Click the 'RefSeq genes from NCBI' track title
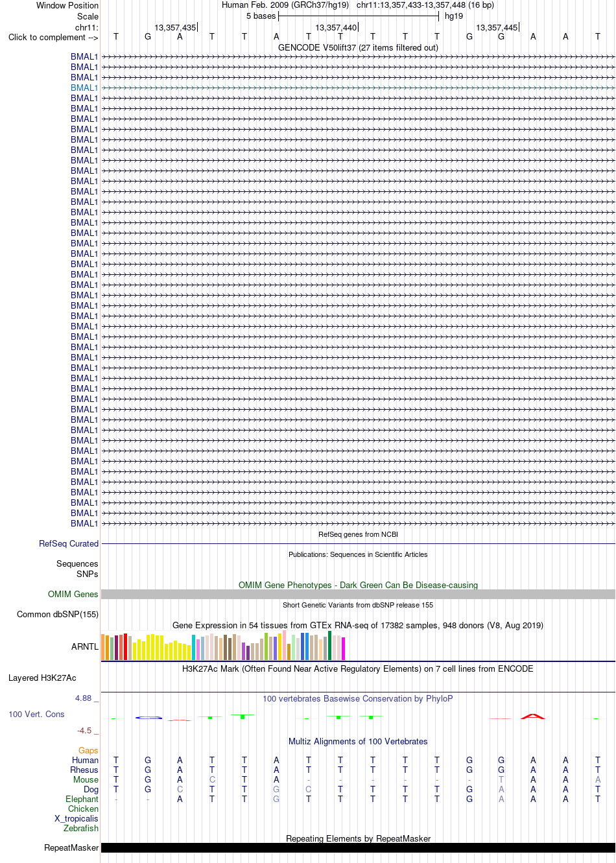Image resolution: width=616 pixels, height=863 pixels. [x=358, y=534]
